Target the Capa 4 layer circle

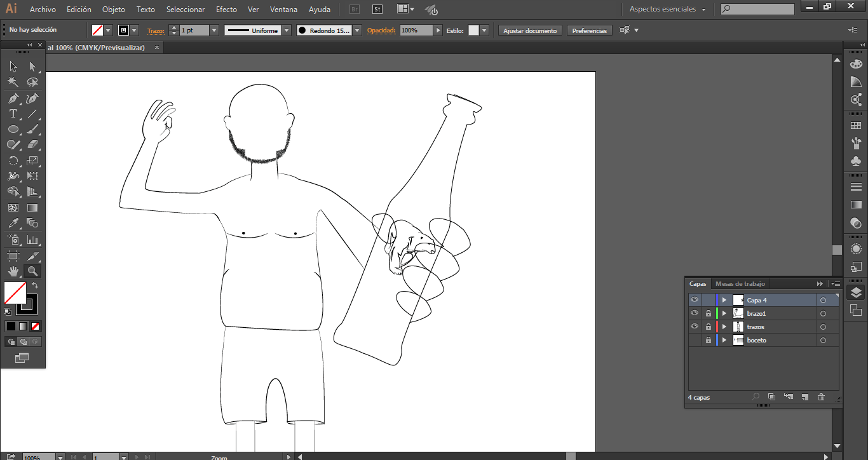click(x=823, y=300)
